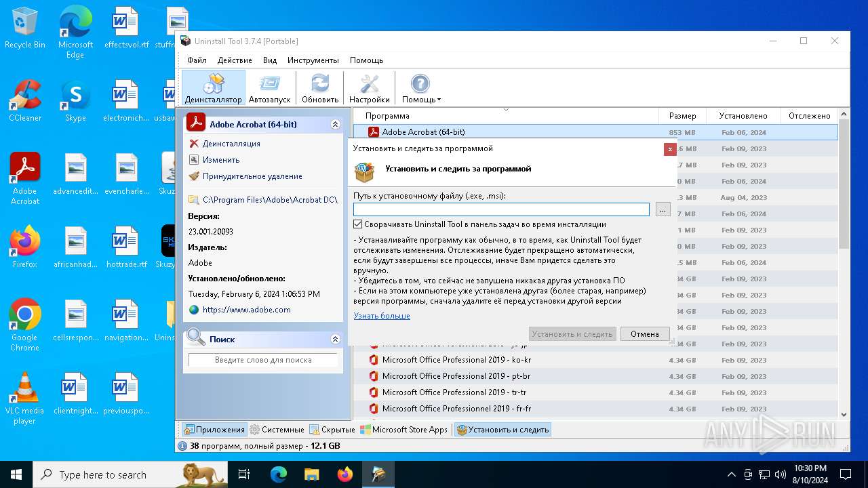Screen dimensions: 868x488
Task: Expand the Помощь toolbar dropdown
Action: coord(421,88)
